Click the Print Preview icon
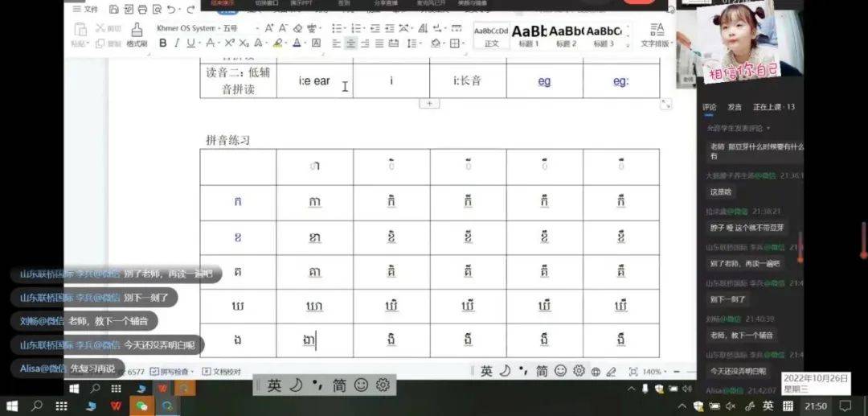Viewport: 868px width, 416px height. pyautogui.click(x=158, y=9)
